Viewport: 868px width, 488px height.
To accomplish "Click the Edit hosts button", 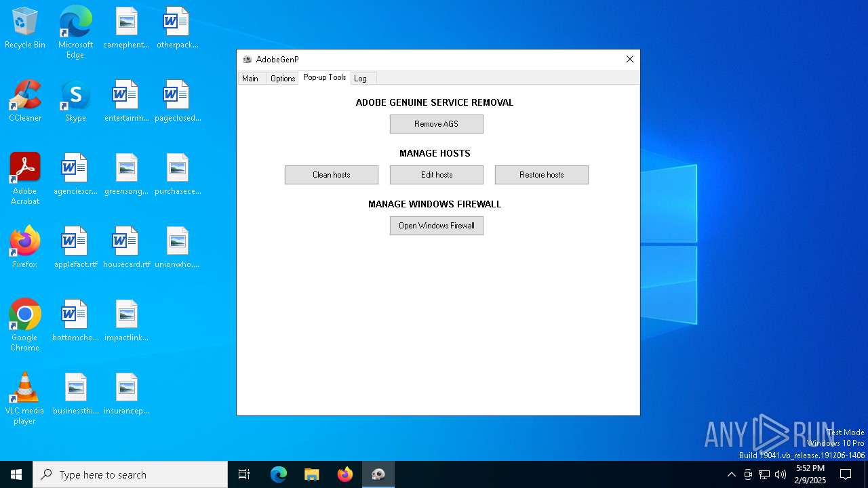I will pyautogui.click(x=437, y=175).
